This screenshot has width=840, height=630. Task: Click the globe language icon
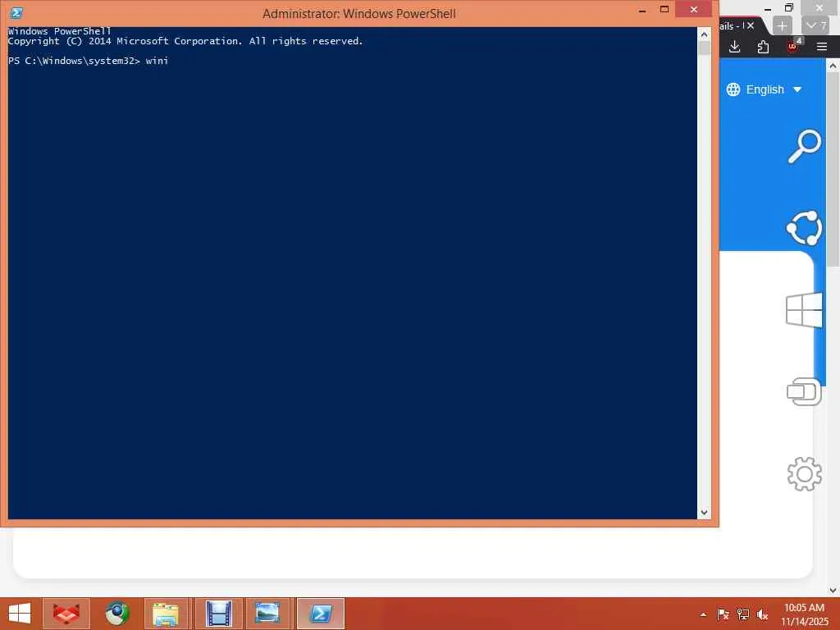pyautogui.click(x=733, y=89)
